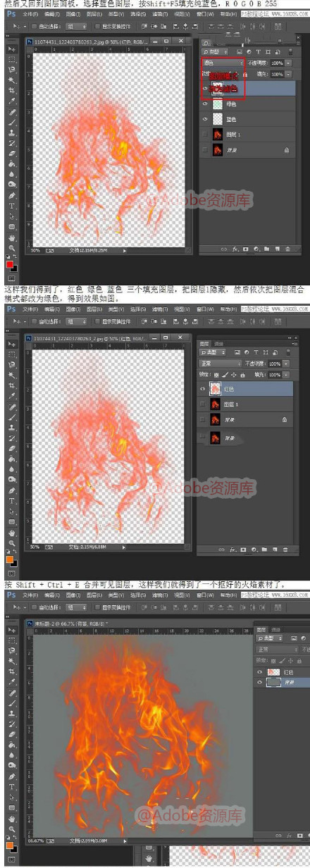Select the 绿色 layer row
The image size is (310, 868).
click(x=247, y=104)
